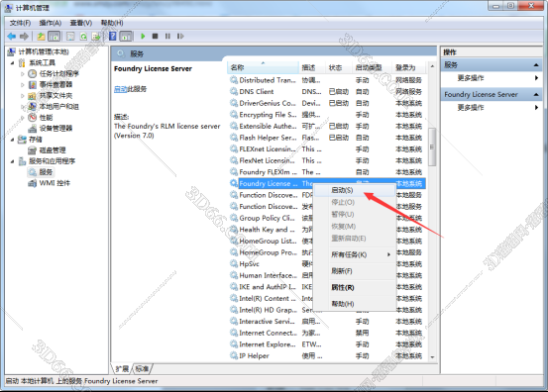Image resolution: width=548 pixels, height=392 pixels.
Task: Open the 文件(F) menu
Action: (x=20, y=23)
